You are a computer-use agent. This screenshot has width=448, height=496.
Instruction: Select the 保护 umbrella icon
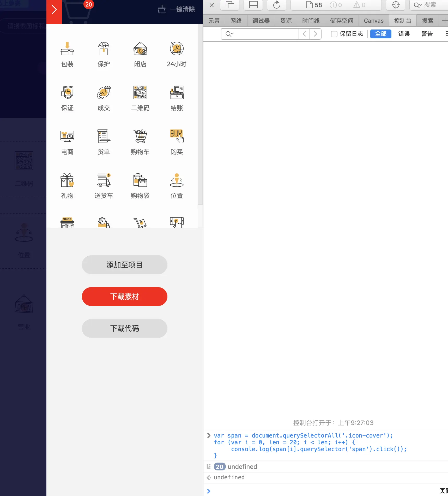click(104, 49)
